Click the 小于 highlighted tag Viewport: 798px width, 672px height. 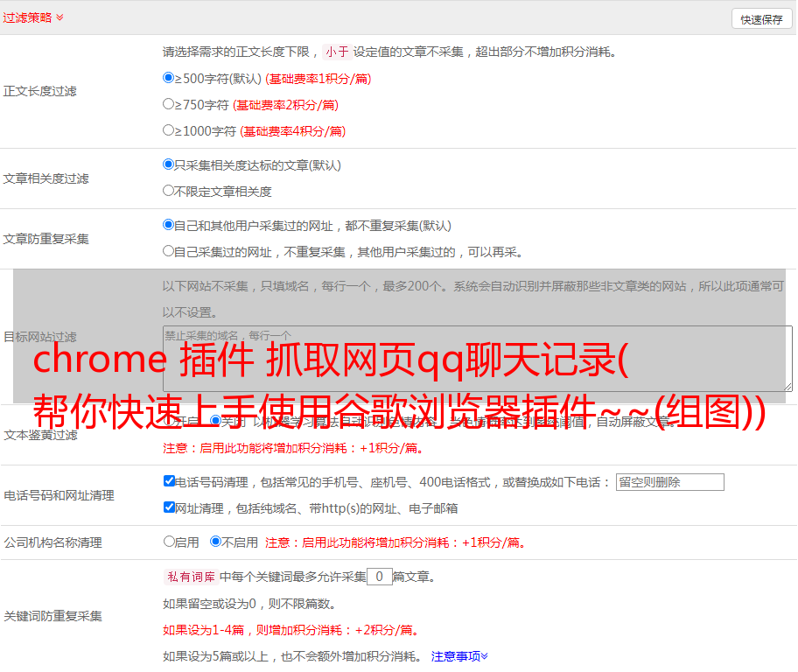(x=337, y=52)
